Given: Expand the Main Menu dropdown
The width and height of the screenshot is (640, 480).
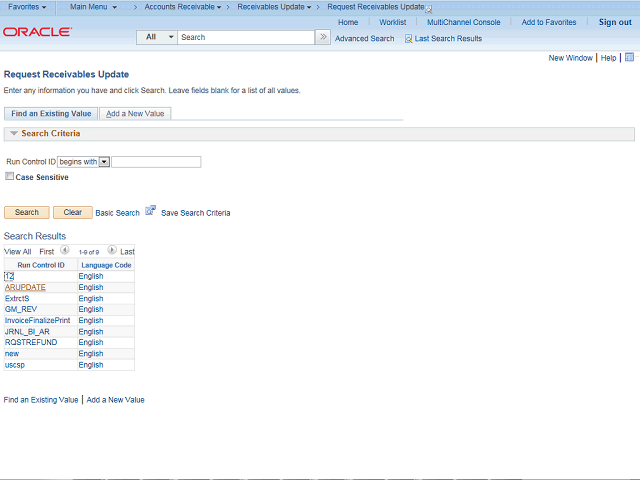Looking at the screenshot, I should 93,7.
